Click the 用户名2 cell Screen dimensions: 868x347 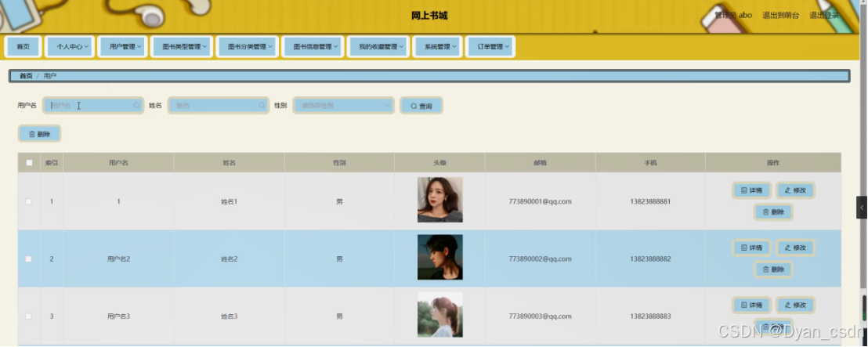(x=118, y=259)
